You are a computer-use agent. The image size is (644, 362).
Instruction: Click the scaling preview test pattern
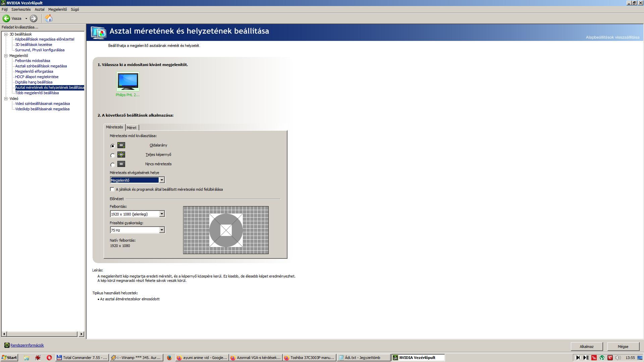point(226,230)
